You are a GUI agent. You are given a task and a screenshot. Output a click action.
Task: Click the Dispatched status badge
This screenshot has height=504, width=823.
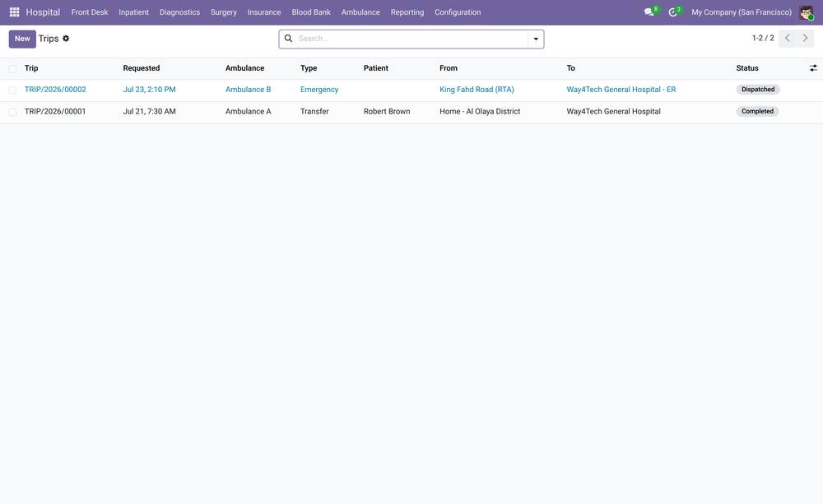click(x=758, y=90)
